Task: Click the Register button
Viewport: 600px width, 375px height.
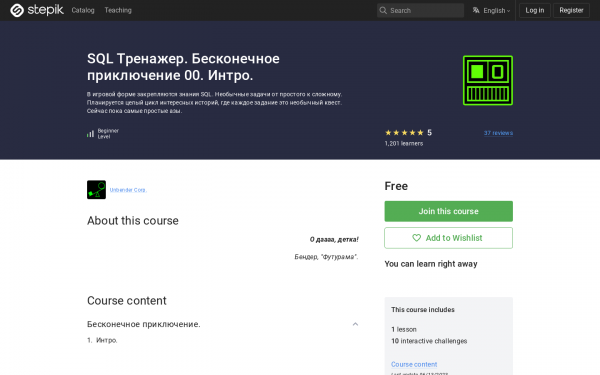Action: pyautogui.click(x=571, y=10)
